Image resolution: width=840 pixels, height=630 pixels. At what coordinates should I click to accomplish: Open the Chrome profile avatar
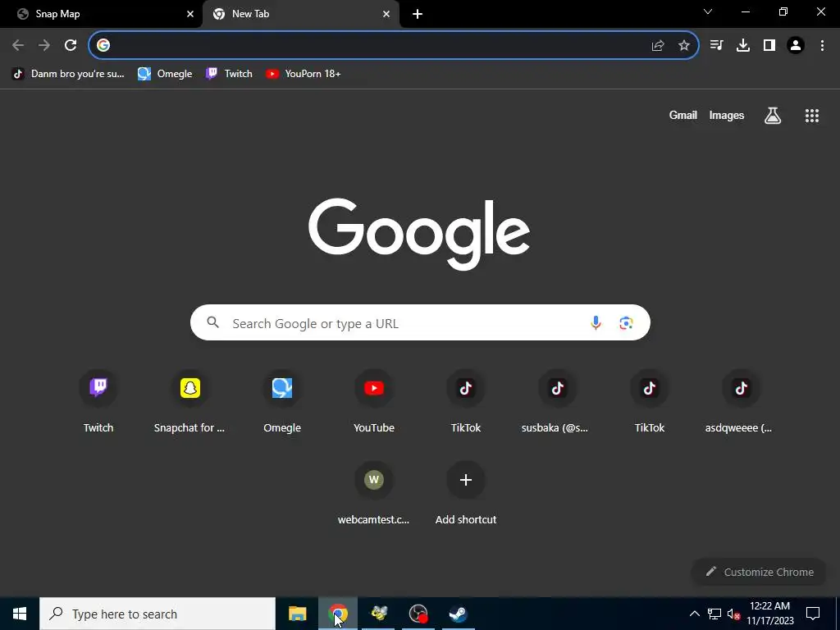[x=796, y=46]
